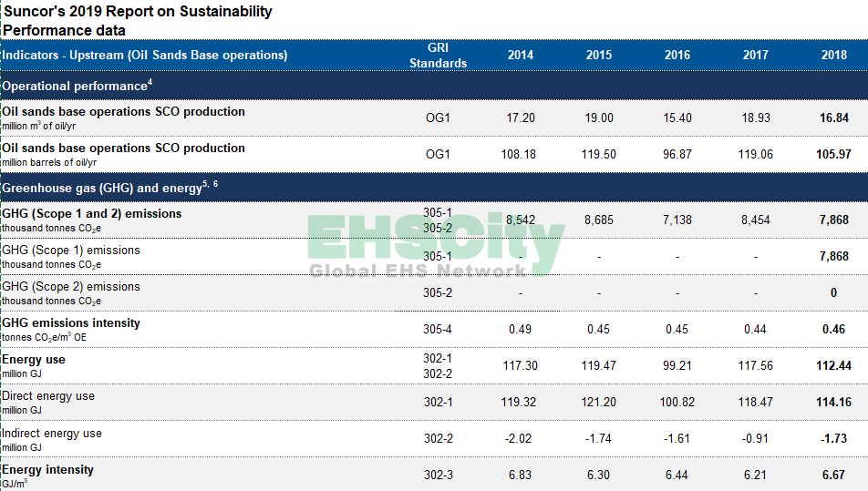Image resolution: width=868 pixels, height=491 pixels.
Task: Click the Energy use 2016 value 99.21
Action: tap(677, 365)
